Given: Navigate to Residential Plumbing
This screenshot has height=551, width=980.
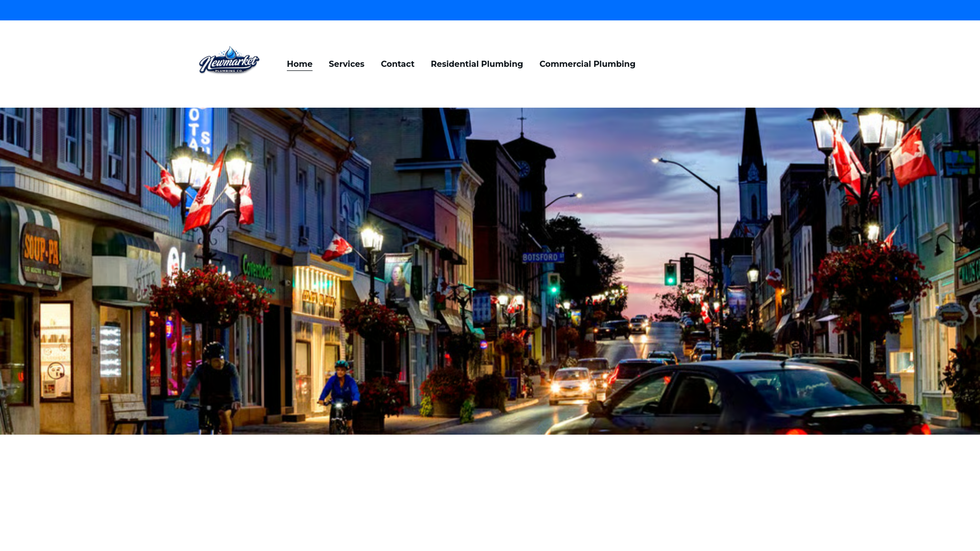Looking at the screenshot, I should [x=477, y=64].
